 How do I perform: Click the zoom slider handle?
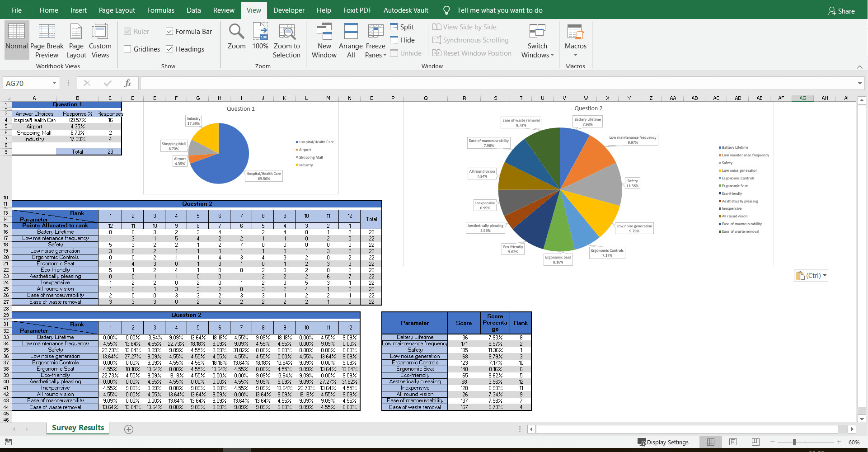[x=794, y=442]
